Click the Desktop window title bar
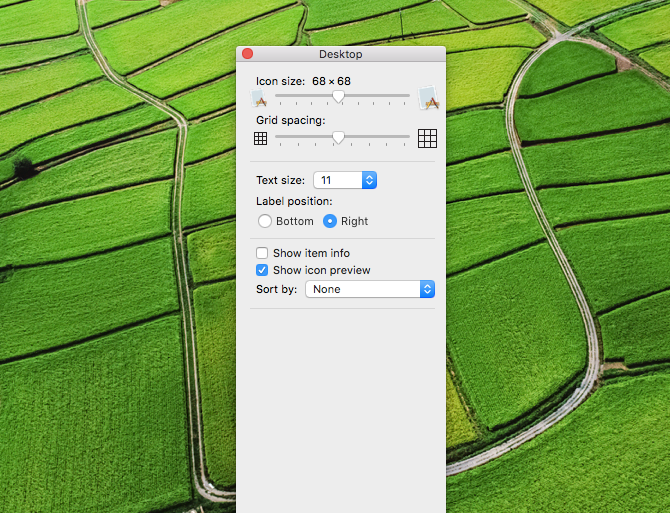This screenshot has width=670, height=513. [341, 54]
